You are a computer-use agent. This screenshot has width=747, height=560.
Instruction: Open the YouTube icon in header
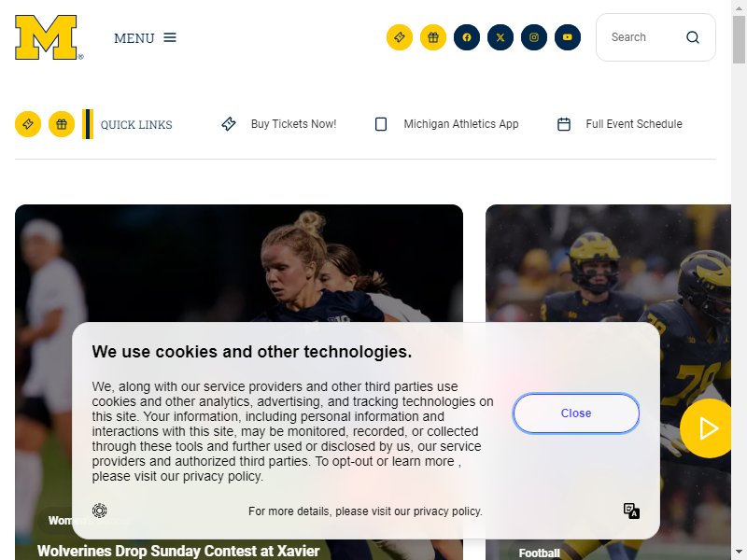point(568,37)
